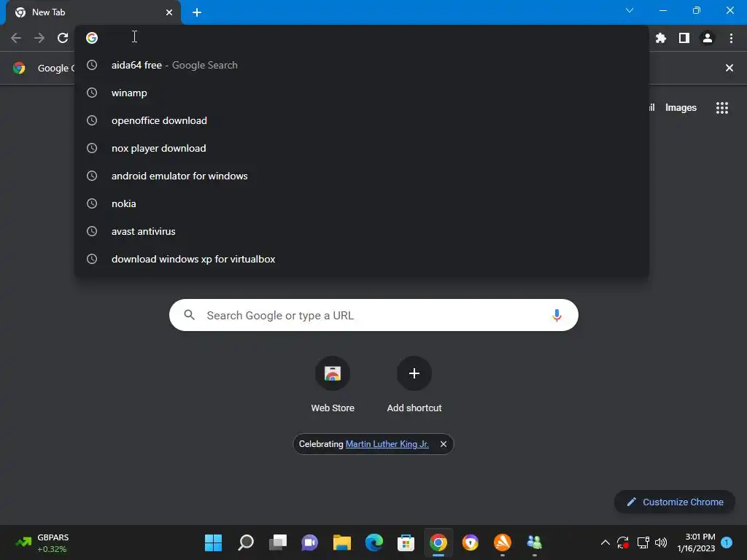
Task: Dismiss the Google Chrome info bar
Action: [x=729, y=68]
